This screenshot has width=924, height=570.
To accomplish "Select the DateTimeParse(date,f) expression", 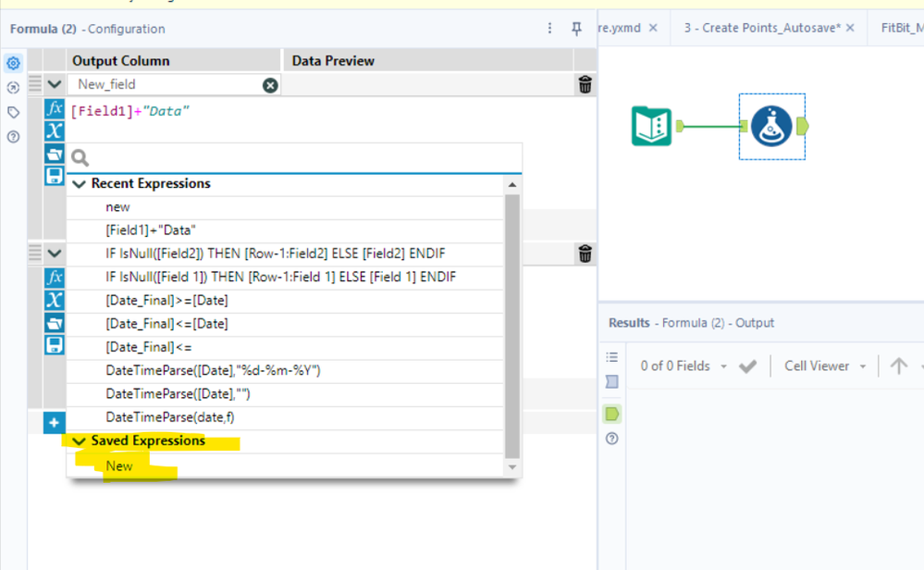I will 285,417.
